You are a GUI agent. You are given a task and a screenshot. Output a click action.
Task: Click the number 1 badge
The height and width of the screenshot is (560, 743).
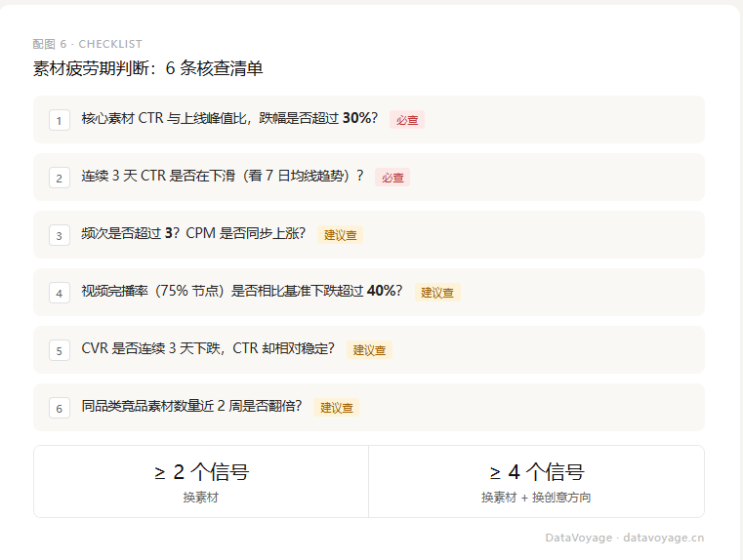[x=60, y=120]
